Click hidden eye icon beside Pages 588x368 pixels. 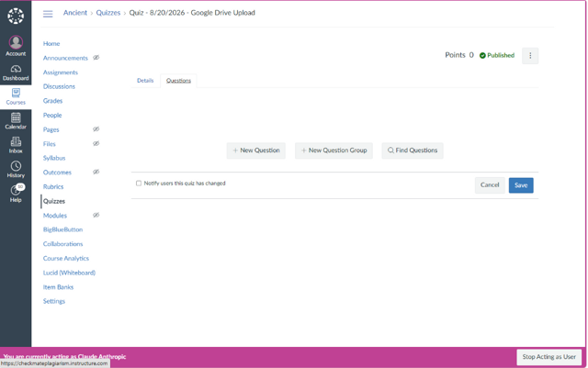coord(96,129)
